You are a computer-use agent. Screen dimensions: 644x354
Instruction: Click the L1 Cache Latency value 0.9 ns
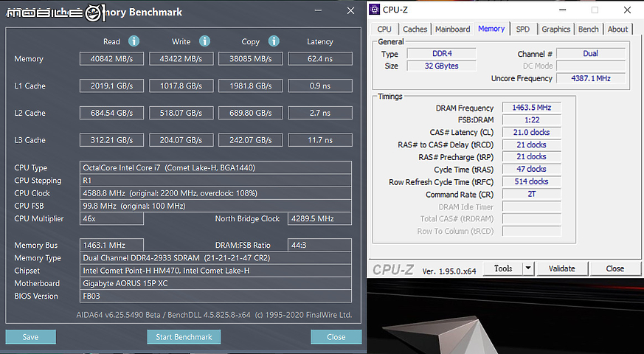320,86
